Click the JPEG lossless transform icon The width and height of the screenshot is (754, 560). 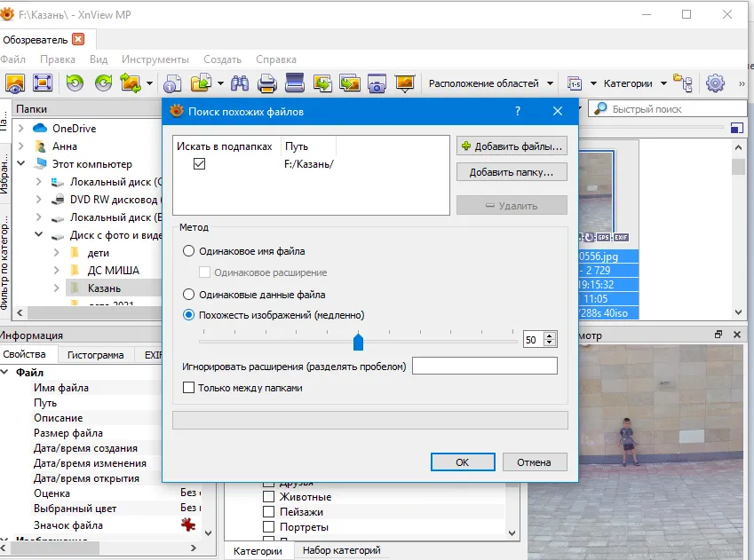click(x=130, y=83)
